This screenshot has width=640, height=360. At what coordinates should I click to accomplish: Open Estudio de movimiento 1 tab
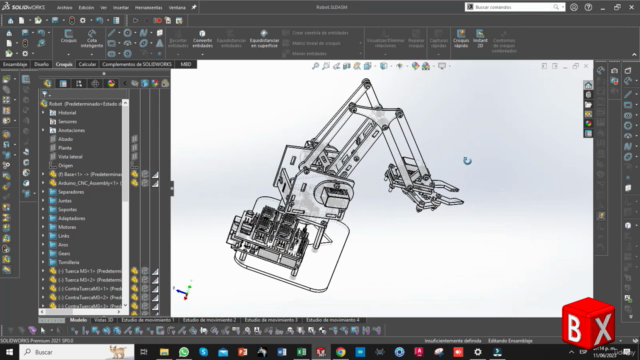(x=148, y=320)
